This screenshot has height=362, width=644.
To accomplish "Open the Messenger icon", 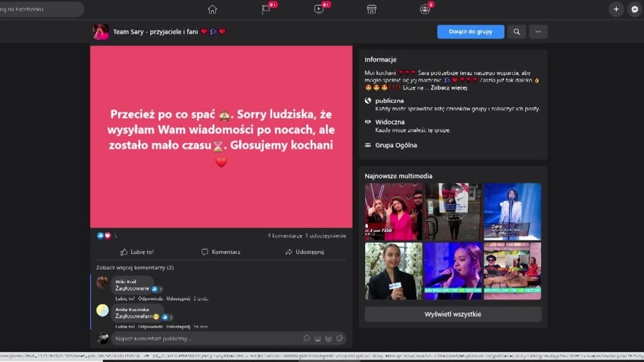I will click(634, 9).
